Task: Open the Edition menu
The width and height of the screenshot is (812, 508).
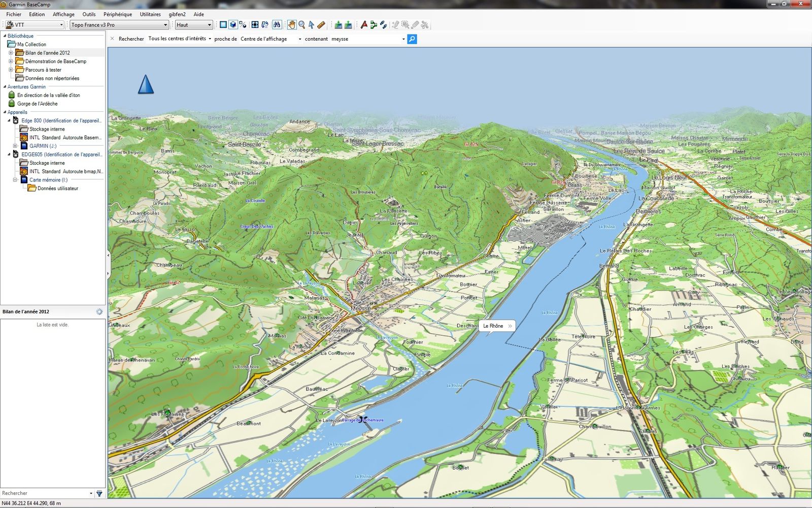Action: [x=37, y=14]
